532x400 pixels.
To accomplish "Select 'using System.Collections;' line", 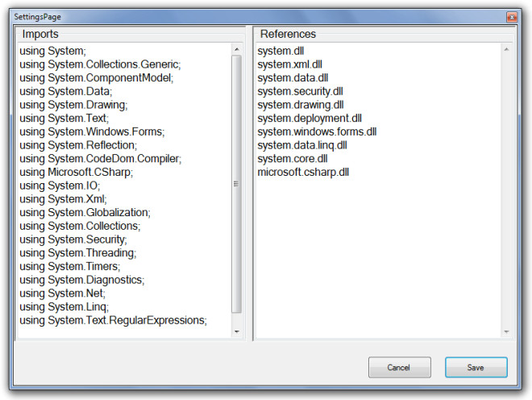I will [x=80, y=226].
